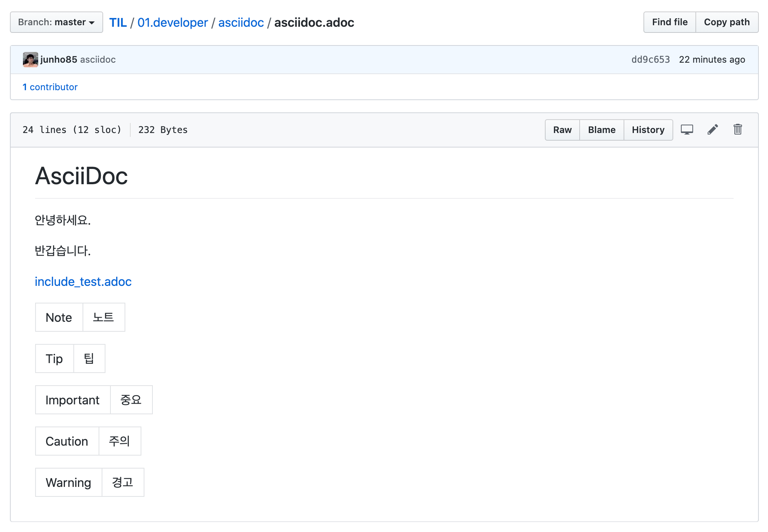Click the pencil edit icon
The width and height of the screenshot is (768, 532).
pyautogui.click(x=713, y=130)
